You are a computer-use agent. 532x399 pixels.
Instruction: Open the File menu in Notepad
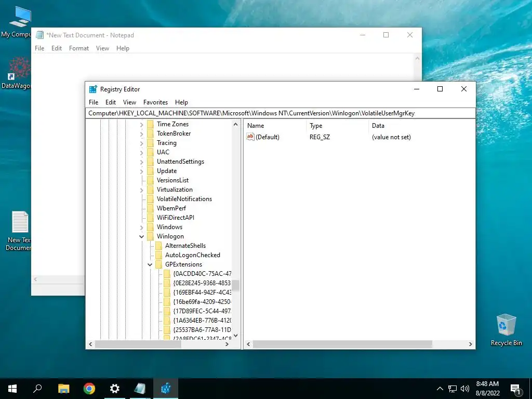pyautogui.click(x=39, y=48)
